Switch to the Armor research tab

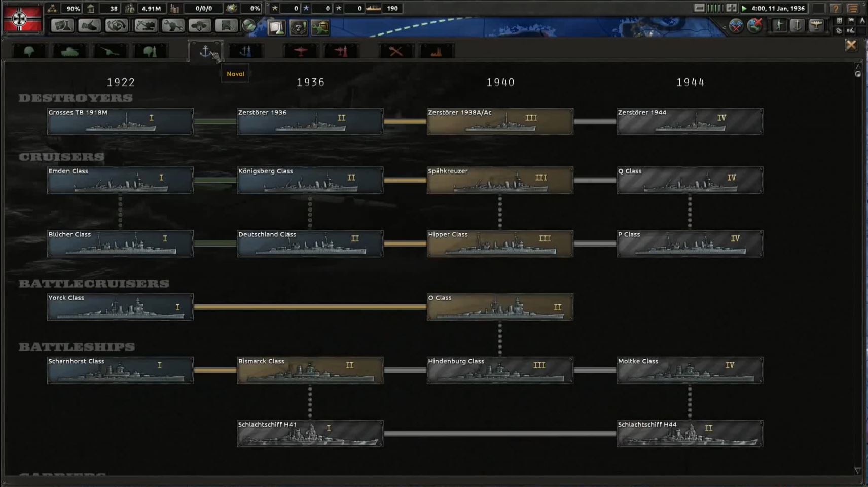point(69,51)
